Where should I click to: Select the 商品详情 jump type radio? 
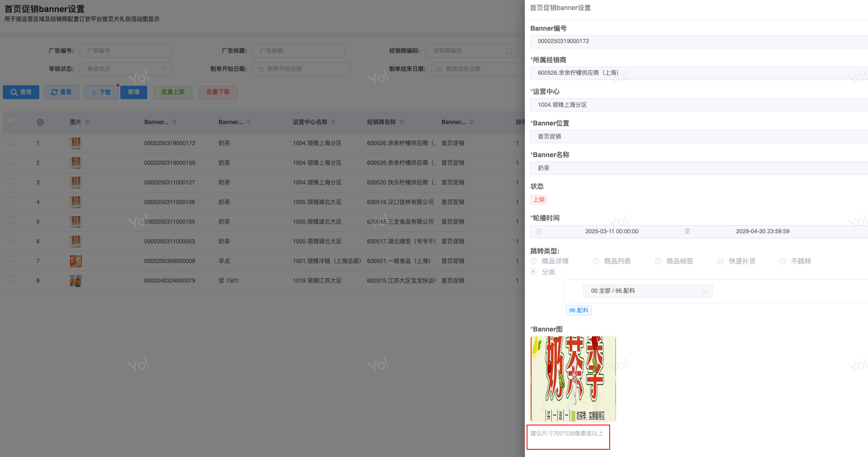[x=533, y=261]
